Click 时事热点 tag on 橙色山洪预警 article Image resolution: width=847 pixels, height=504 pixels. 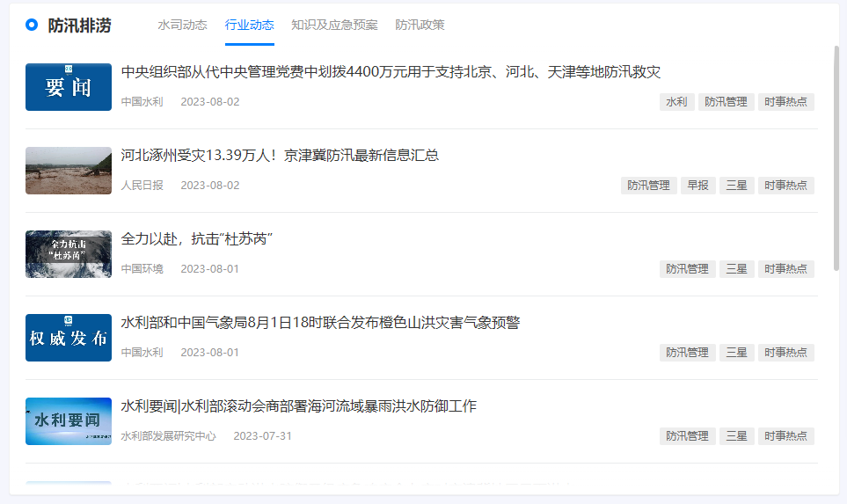[x=786, y=353]
